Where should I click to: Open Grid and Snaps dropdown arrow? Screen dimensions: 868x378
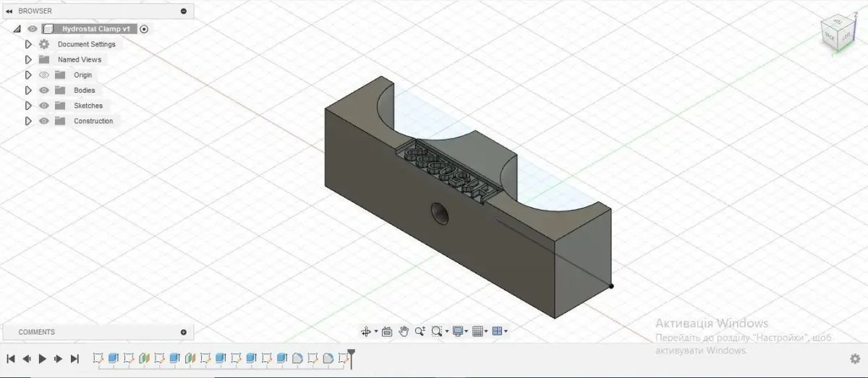click(487, 332)
